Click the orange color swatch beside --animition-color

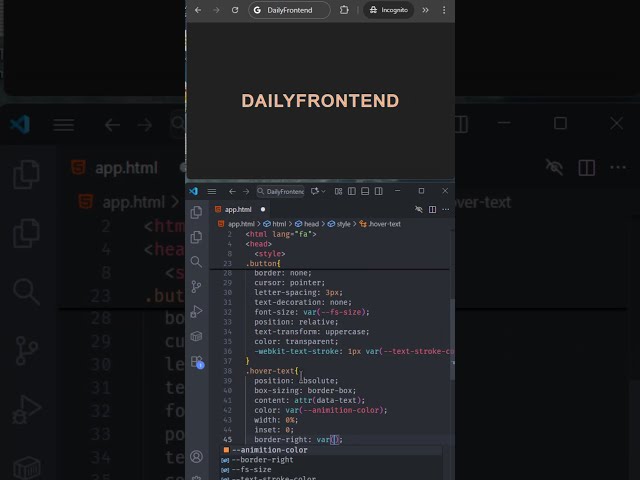click(x=226, y=450)
